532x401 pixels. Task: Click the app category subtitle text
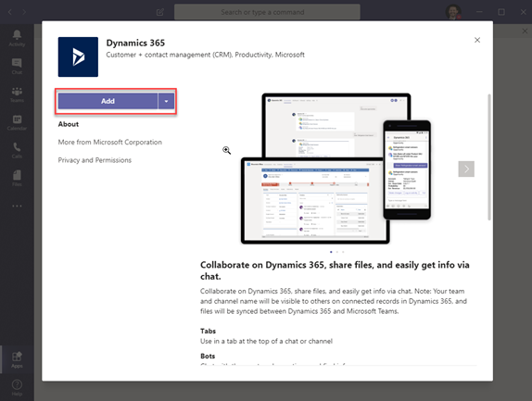tap(205, 55)
